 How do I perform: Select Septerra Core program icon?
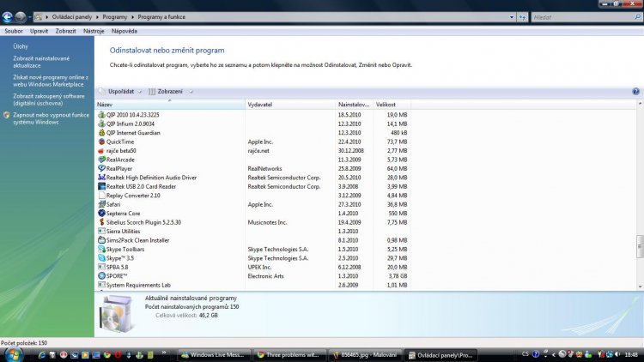coord(101,214)
